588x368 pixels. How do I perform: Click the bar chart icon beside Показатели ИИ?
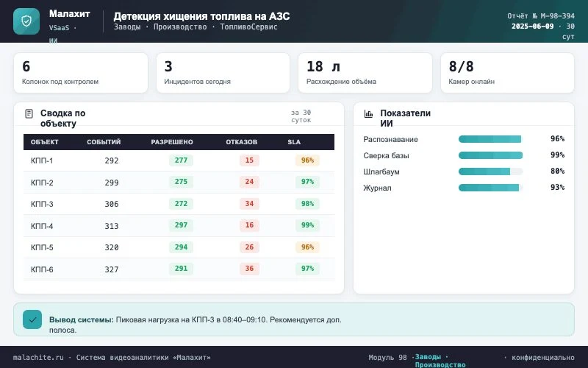(x=369, y=113)
